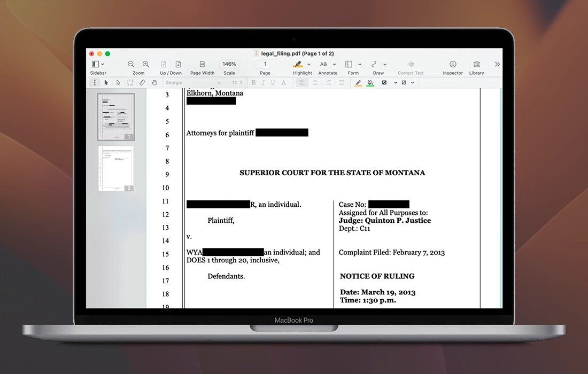Viewport: 588px width, 374px height.
Task: Open the Library
Action: coord(476,64)
